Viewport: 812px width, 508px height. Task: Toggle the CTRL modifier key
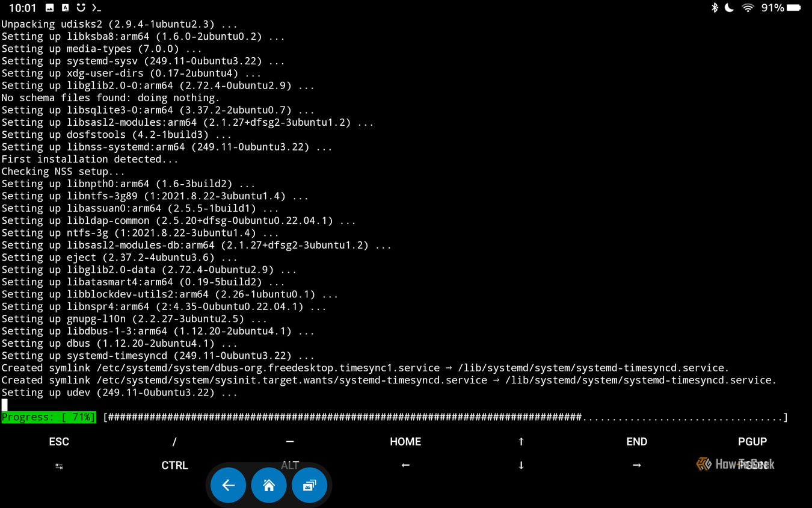point(174,465)
